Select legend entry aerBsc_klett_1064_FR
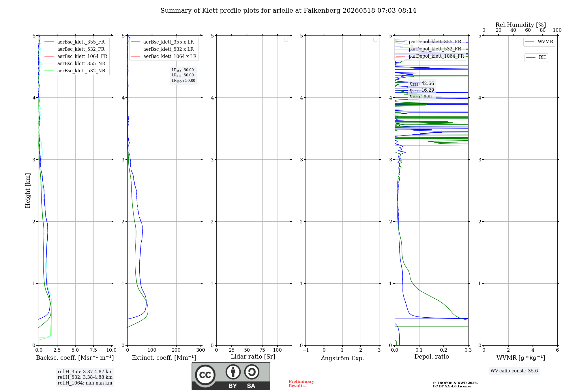The image size is (577, 392). [76, 56]
